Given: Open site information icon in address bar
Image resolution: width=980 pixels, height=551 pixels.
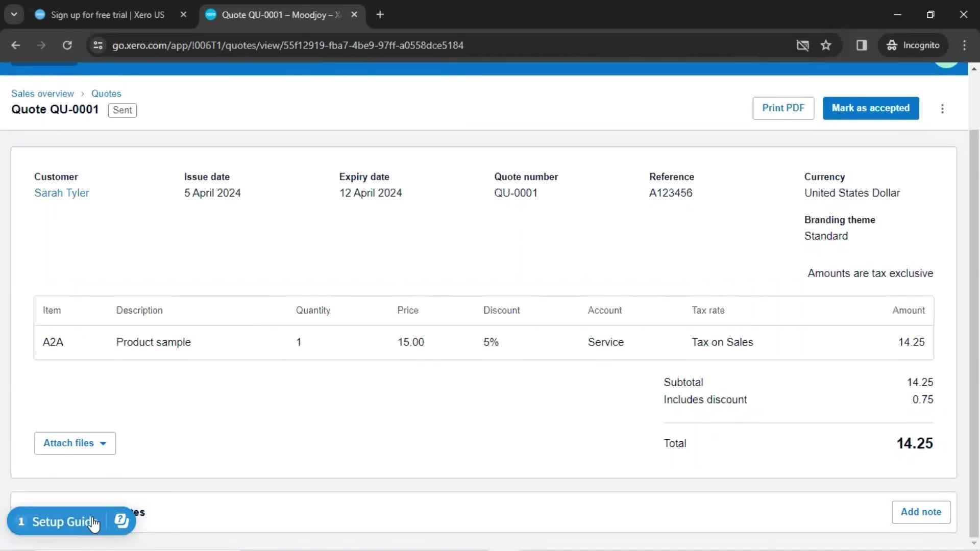Looking at the screenshot, I should [98, 45].
